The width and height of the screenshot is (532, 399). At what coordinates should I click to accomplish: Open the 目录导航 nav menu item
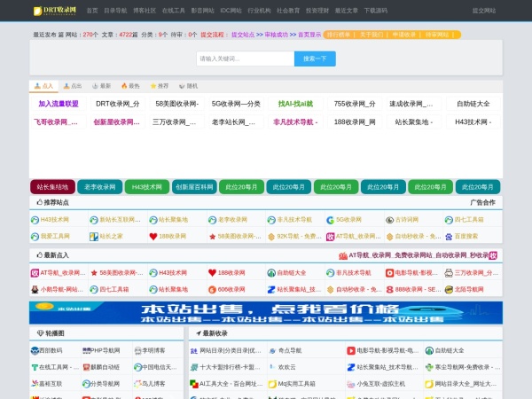[x=115, y=11]
